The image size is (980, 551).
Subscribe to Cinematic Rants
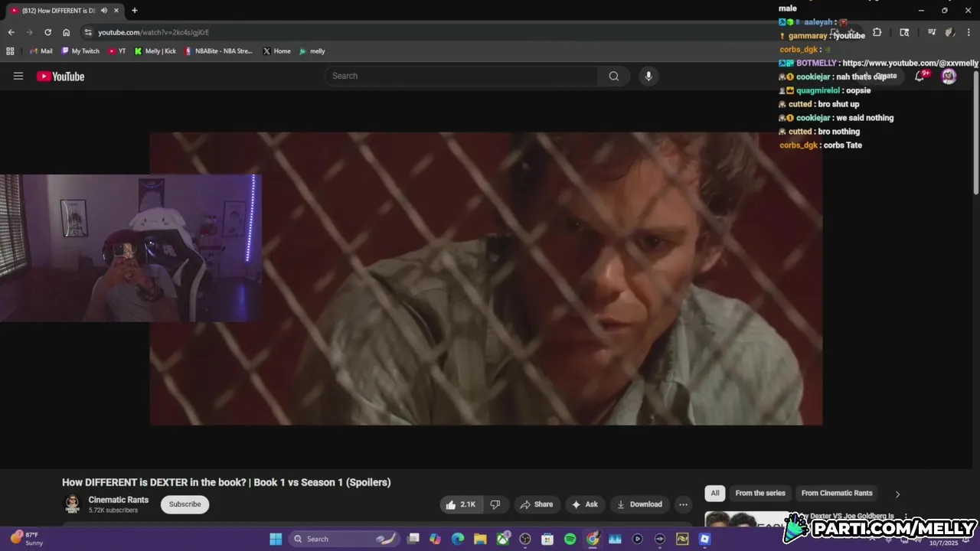pyautogui.click(x=185, y=504)
